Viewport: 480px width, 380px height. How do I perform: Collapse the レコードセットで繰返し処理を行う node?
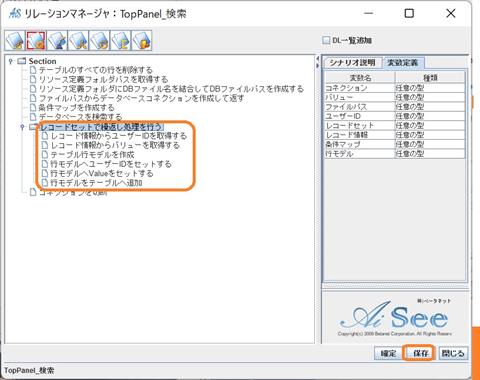pyautogui.click(x=23, y=127)
